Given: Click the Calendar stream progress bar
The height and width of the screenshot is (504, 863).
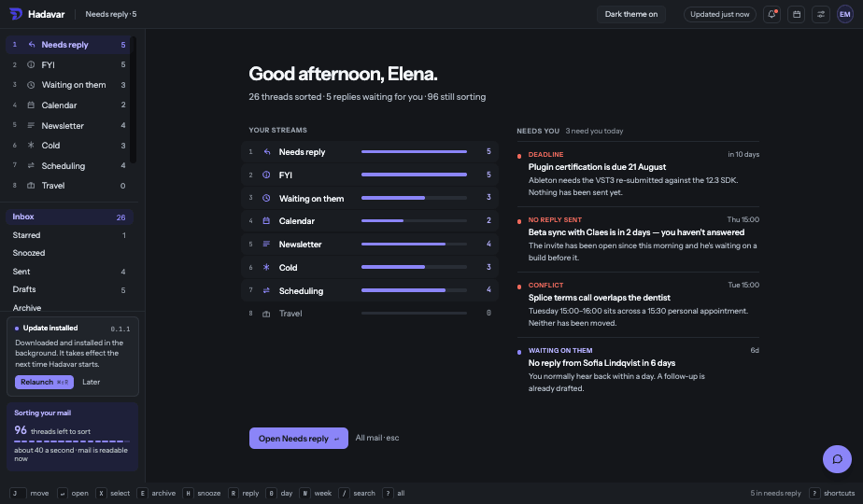Looking at the screenshot, I should pyautogui.click(x=414, y=220).
